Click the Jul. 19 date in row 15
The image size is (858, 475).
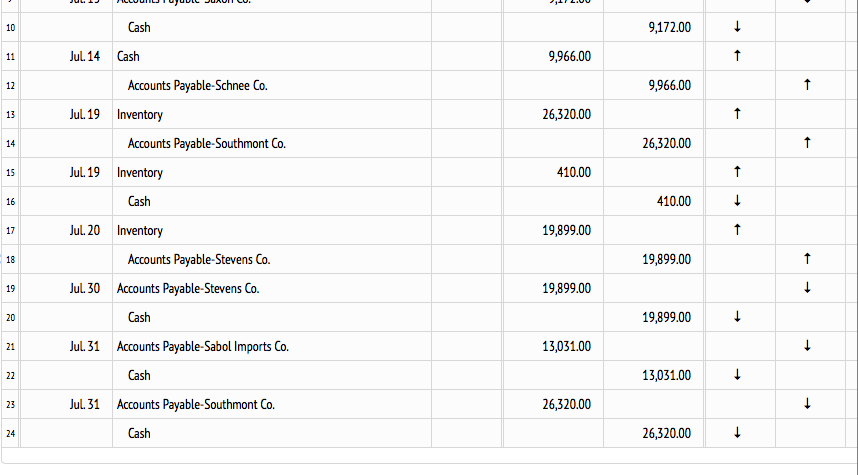tap(85, 172)
